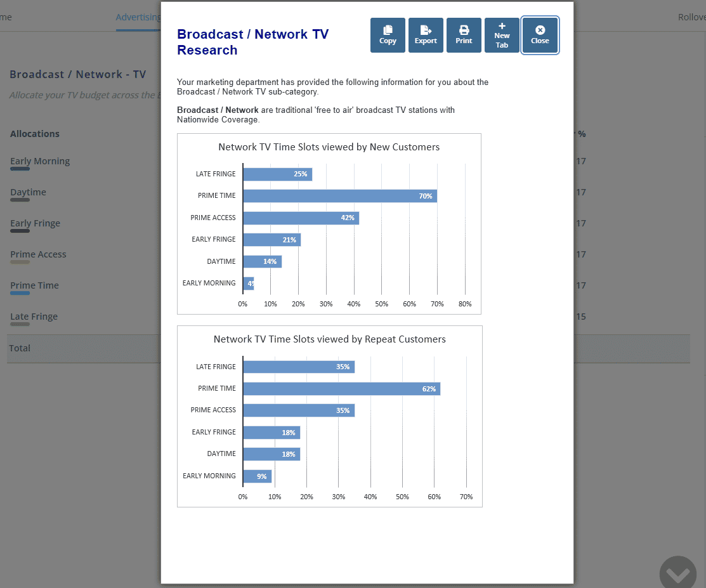Select the Prime Access allocation row
This screenshot has width=706, height=588.
38,254
